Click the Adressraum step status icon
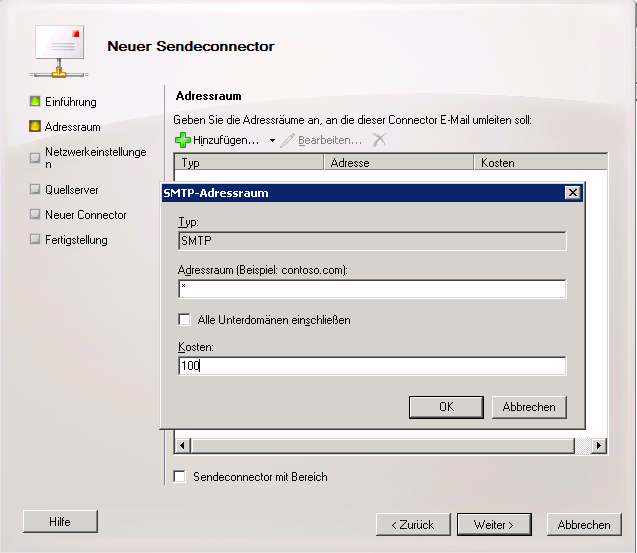Viewport: 637px width, 553px height. tap(35, 127)
